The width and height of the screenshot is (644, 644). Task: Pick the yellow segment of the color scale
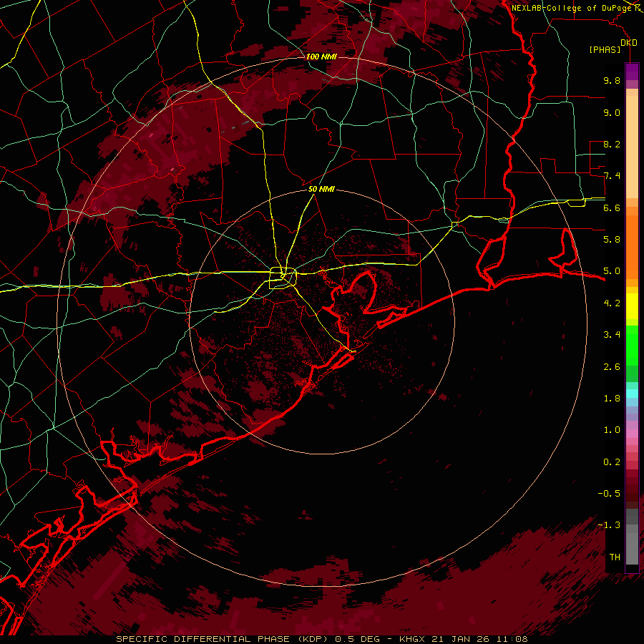[x=632, y=306]
